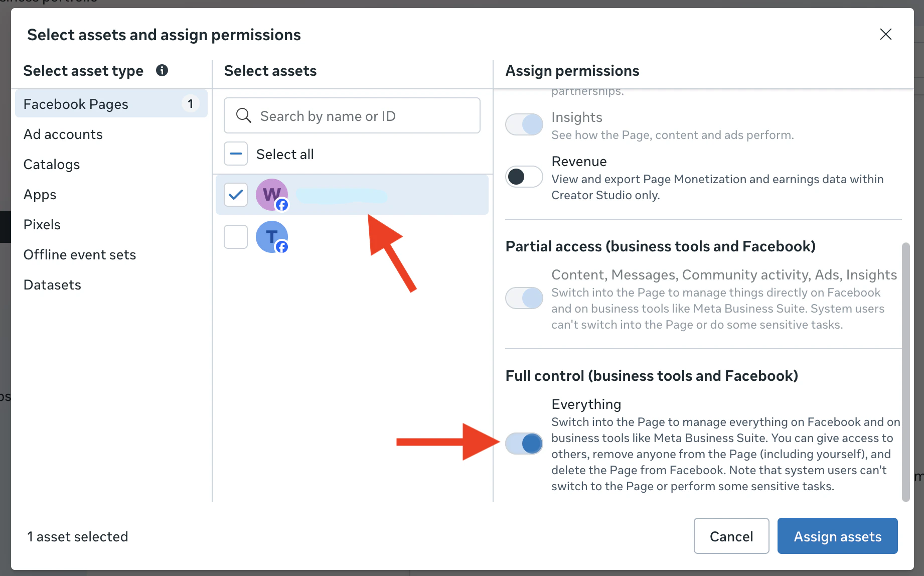Select the Datasets category
Viewport: 924px width, 576px height.
tap(52, 284)
